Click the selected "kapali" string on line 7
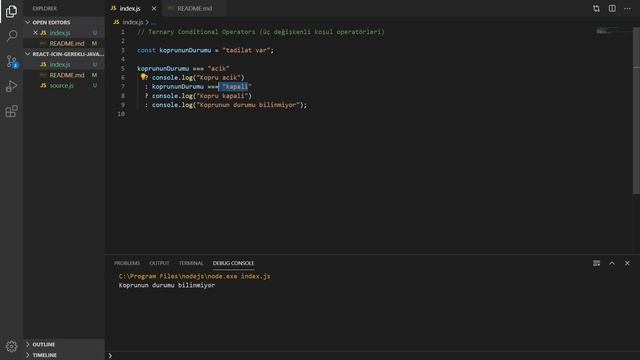The height and width of the screenshot is (360, 640). pyautogui.click(x=235, y=87)
